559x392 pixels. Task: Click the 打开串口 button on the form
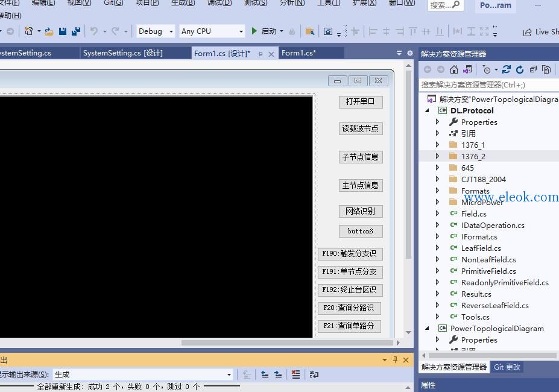361,102
